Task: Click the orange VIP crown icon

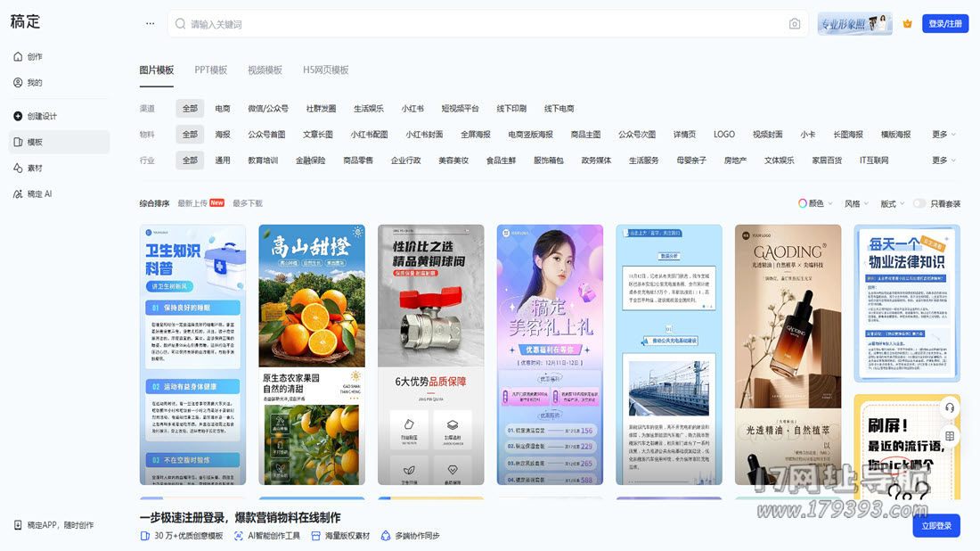Action: (907, 24)
